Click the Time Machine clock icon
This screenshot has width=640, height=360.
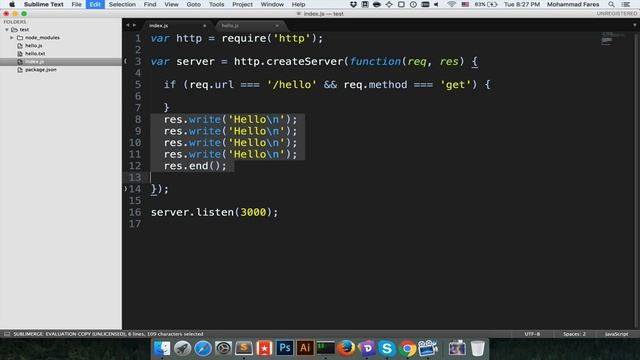tap(413, 4)
